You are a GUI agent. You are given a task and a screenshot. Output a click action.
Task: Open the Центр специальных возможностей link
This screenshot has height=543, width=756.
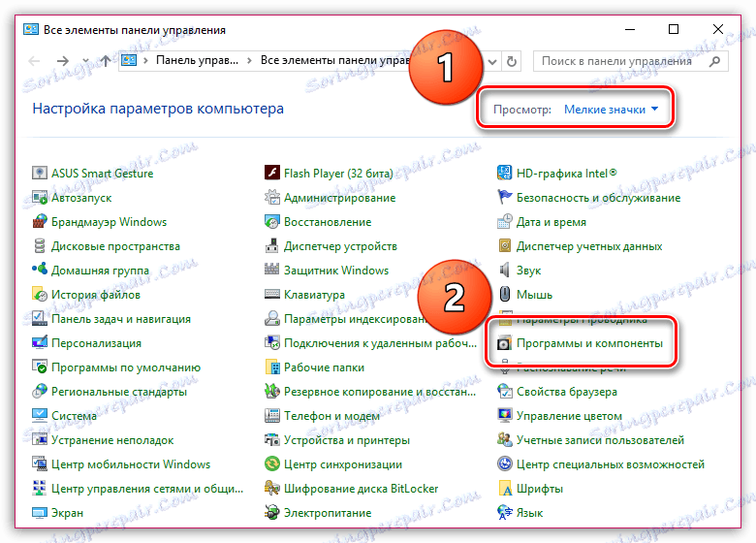point(611,464)
